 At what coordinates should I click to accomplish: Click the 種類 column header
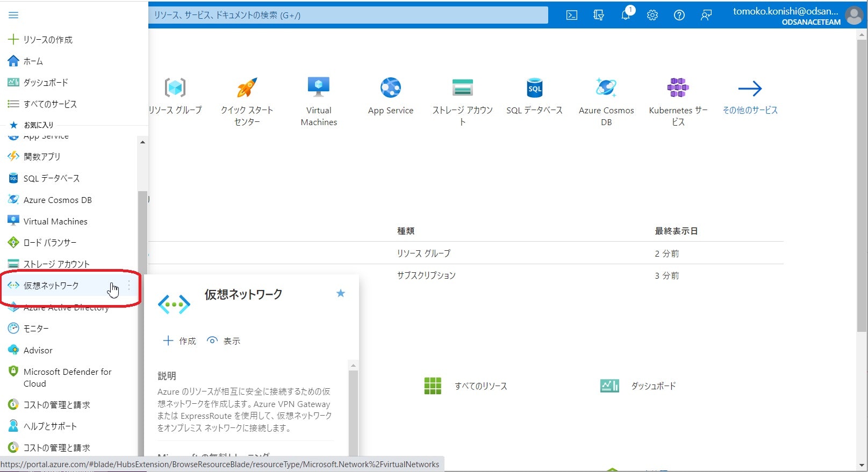pyautogui.click(x=406, y=231)
